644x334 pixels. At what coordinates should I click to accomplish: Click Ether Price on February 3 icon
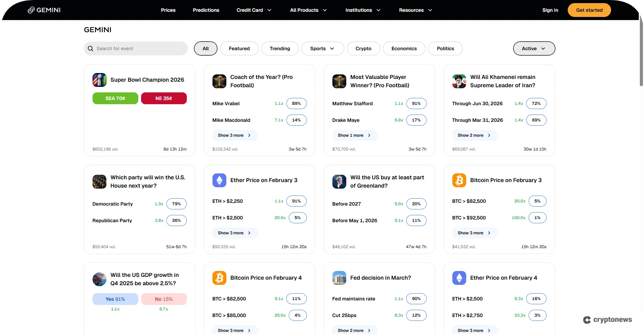pos(219,180)
